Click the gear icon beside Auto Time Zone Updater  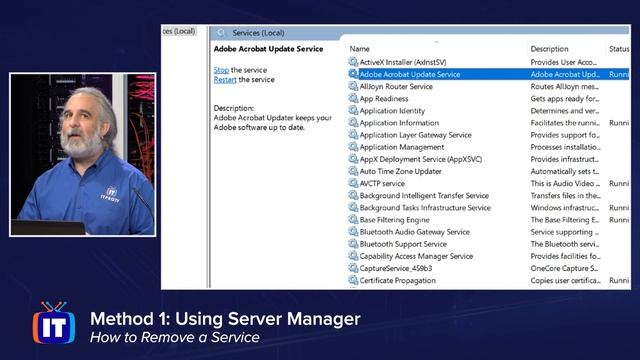tap(353, 171)
